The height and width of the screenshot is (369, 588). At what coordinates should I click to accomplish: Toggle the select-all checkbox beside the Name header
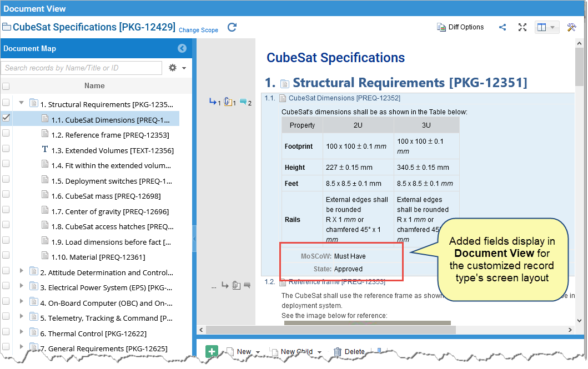coord(6,86)
